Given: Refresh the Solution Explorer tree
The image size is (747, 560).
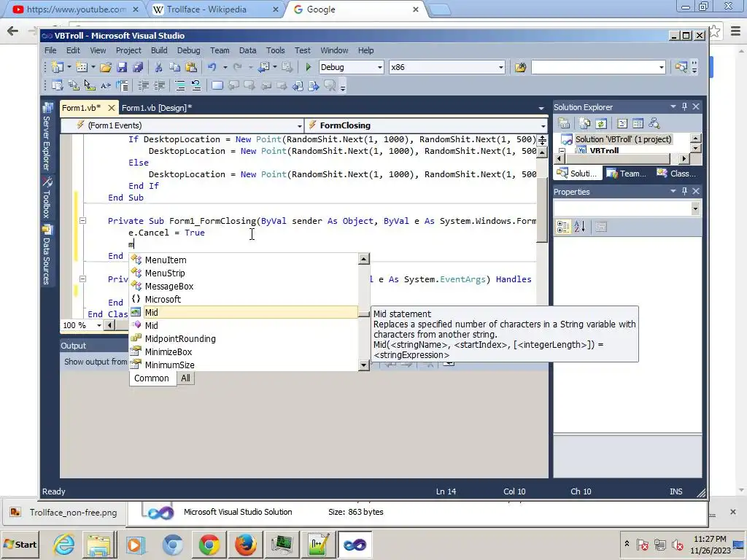Looking at the screenshot, I should [601, 124].
